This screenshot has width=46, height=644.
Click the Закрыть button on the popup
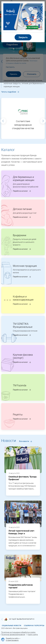pos(23,37)
